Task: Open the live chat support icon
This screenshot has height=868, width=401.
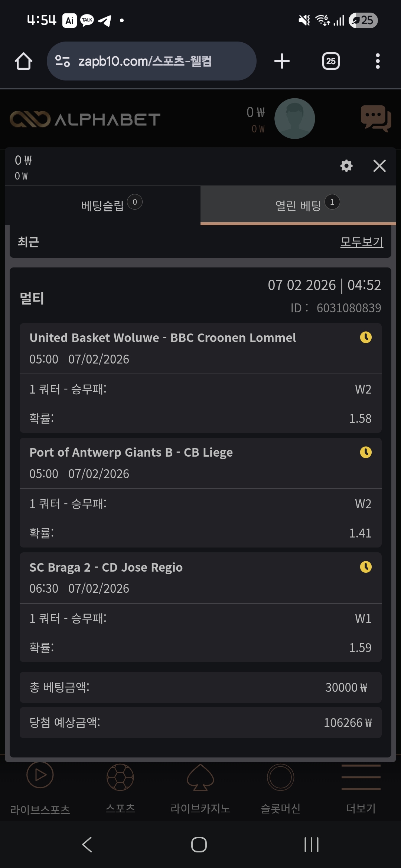Action: point(376,119)
